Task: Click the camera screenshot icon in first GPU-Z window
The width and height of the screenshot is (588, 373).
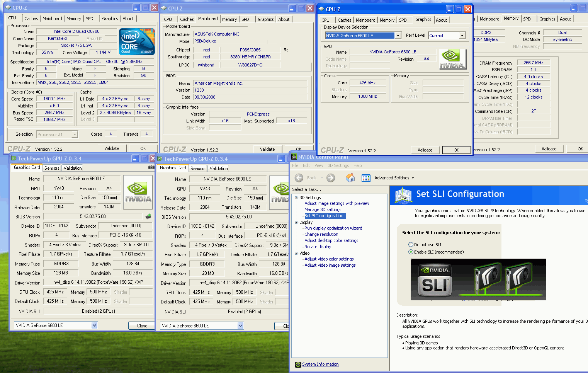Action: 151,167
